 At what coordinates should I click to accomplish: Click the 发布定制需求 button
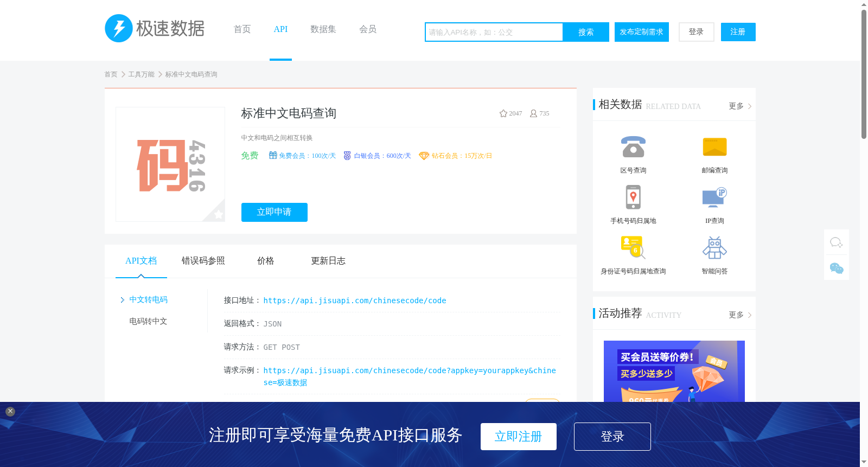pyautogui.click(x=642, y=32)
